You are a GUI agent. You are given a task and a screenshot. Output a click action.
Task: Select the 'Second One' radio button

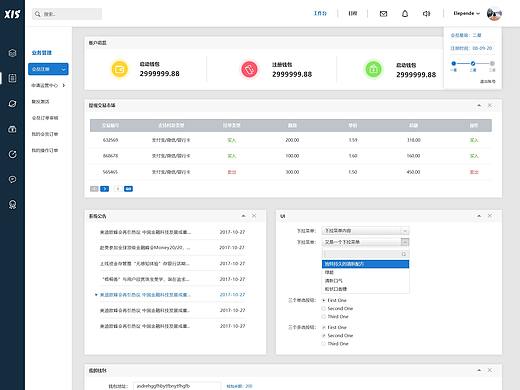pyautogui.click(x=324, y=308)
